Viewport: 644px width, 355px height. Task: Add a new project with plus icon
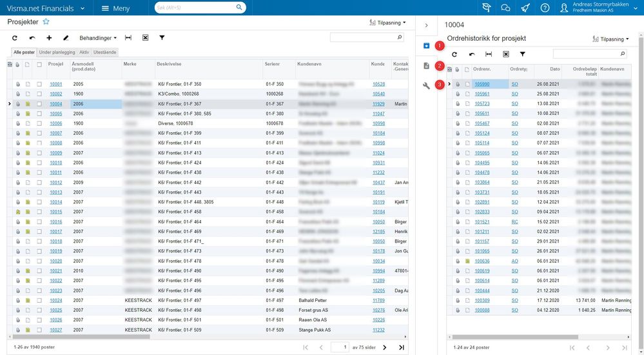click(x=49, y=38)
